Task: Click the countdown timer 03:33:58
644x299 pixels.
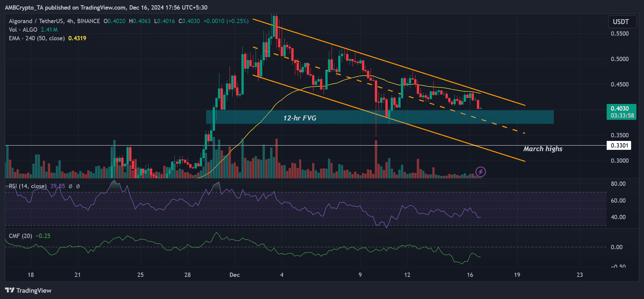Action: 622,116
